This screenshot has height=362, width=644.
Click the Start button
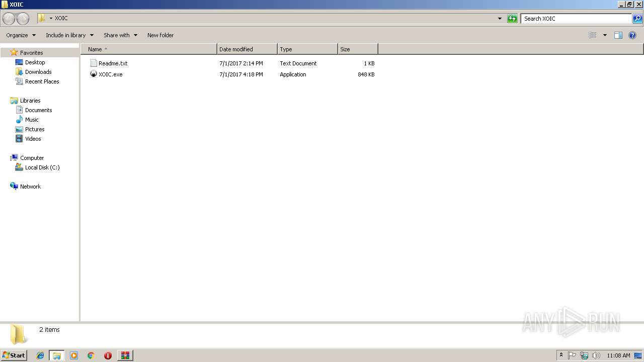pyautogui.click(x=14, y=355)
